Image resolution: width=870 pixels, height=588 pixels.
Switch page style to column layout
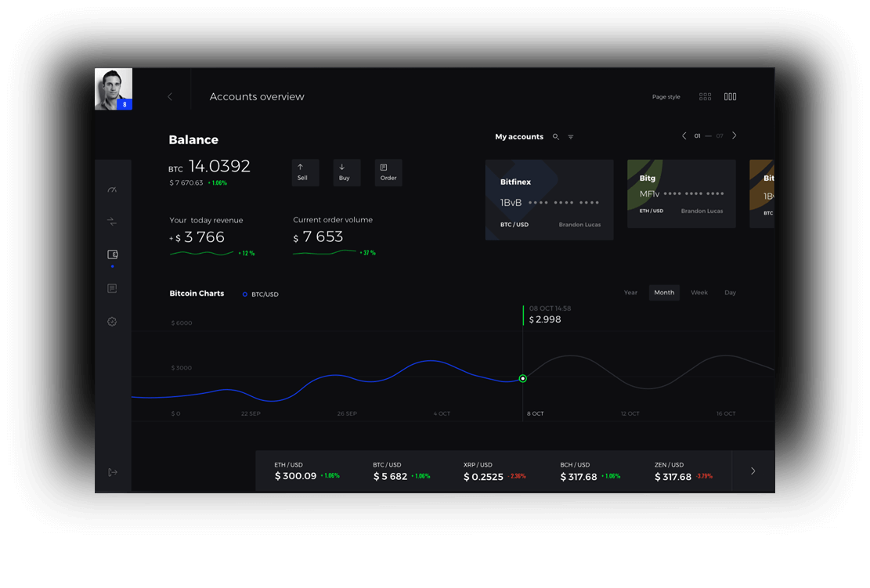point(730,96)
